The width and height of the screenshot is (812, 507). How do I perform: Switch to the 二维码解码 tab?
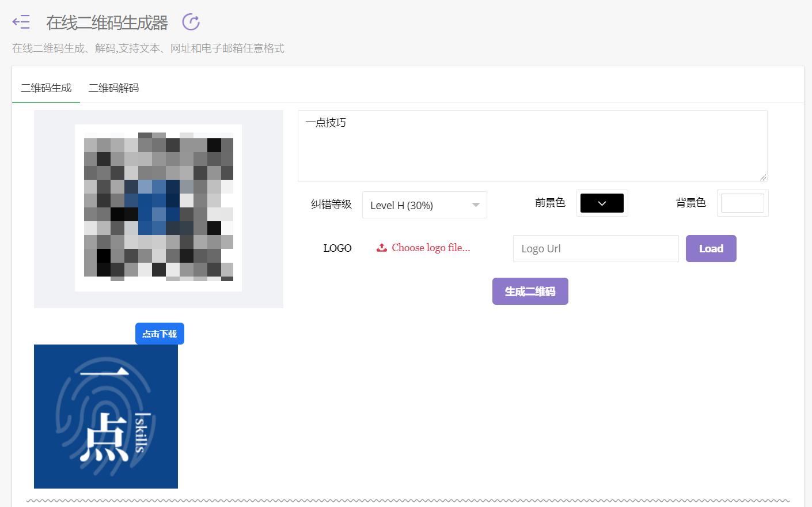click(113, 87)
